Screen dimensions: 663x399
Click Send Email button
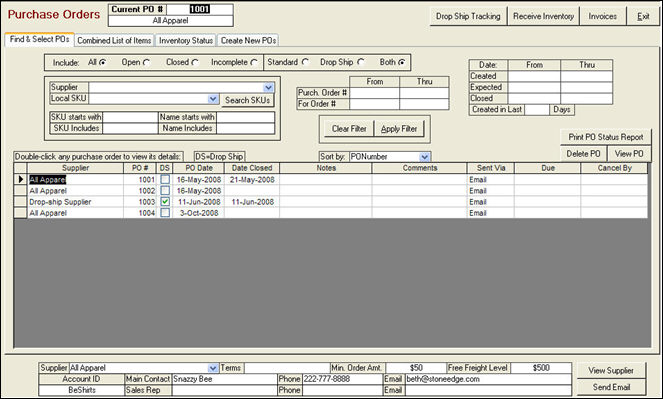(x=611, y=387)
